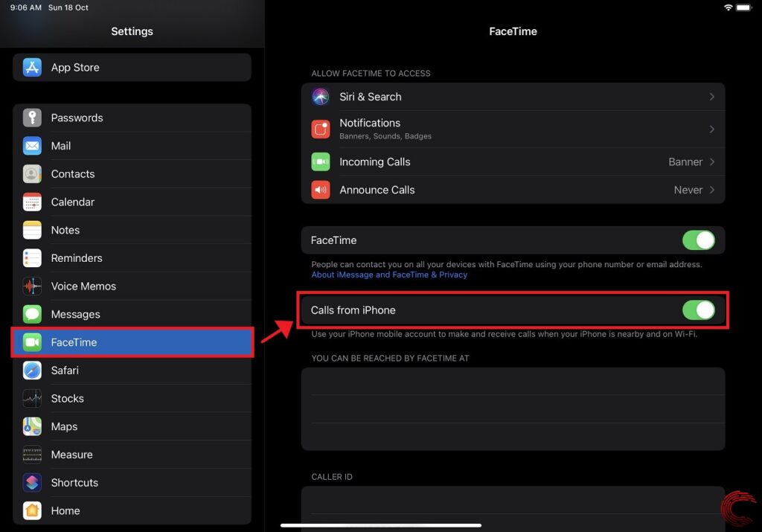This screenshot has width=762, height=532.
Task: Check the battery status icon
Action: 744,7
